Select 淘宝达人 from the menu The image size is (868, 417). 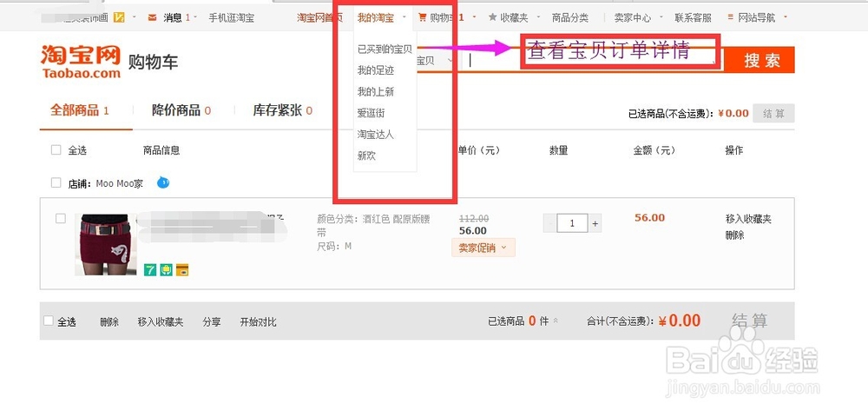[376, 135]
